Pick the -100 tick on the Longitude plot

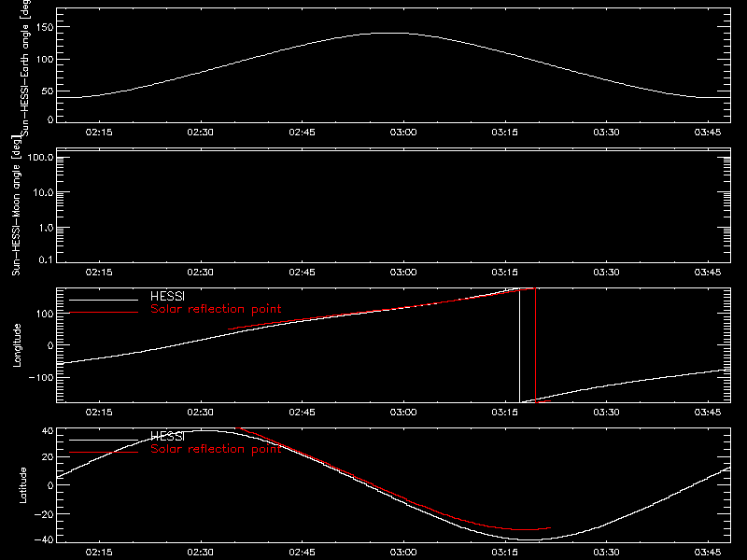41,377
